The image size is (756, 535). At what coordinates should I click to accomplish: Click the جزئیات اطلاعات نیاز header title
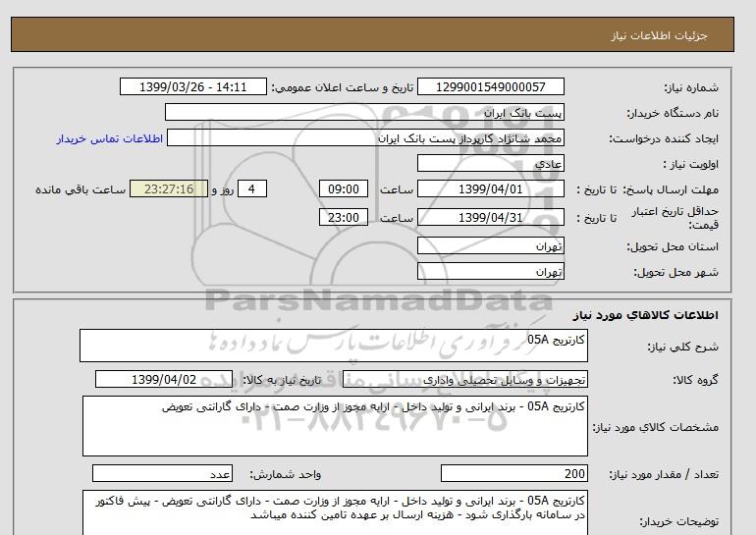tap(660, 35)
